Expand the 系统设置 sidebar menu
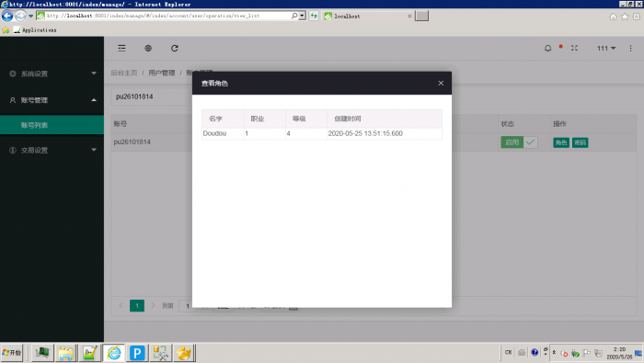The width and height of the screenshot is (644, 363). 52,74
